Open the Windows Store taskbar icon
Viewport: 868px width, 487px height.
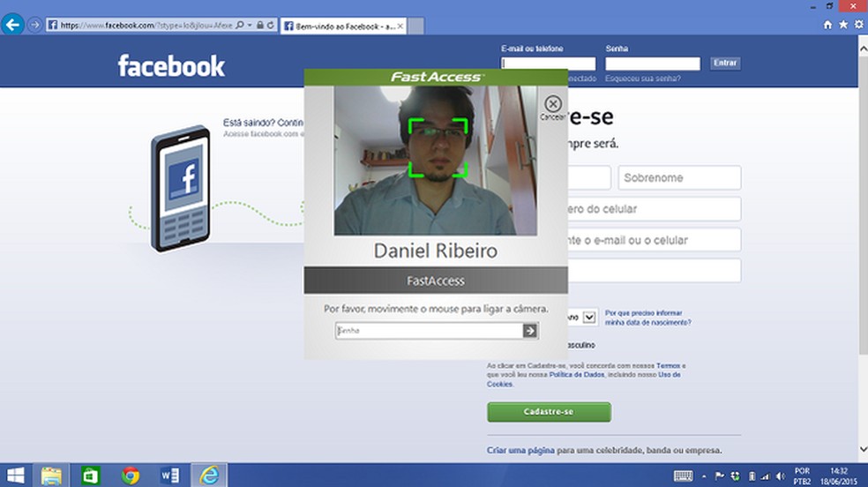[x=90, y=476]
